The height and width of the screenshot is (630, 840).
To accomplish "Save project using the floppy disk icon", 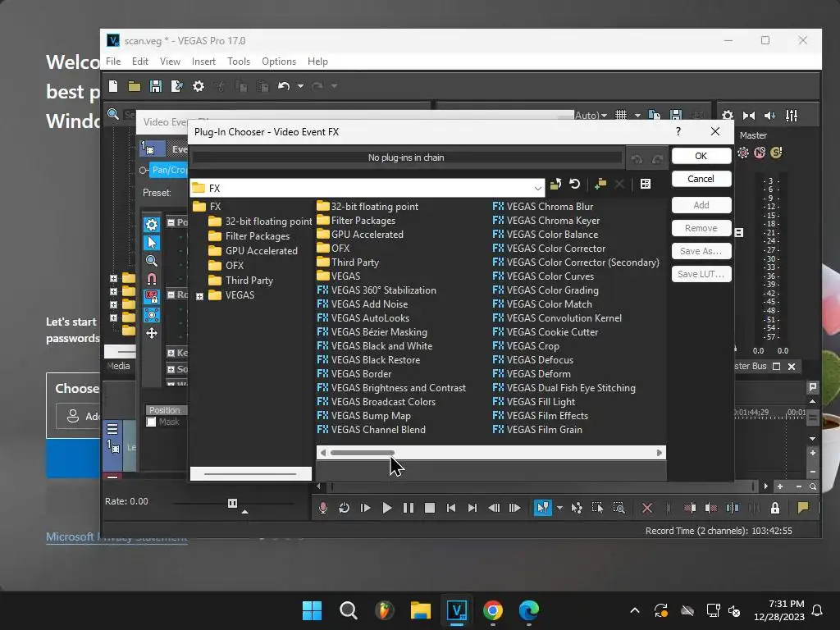I will (155, 86).
